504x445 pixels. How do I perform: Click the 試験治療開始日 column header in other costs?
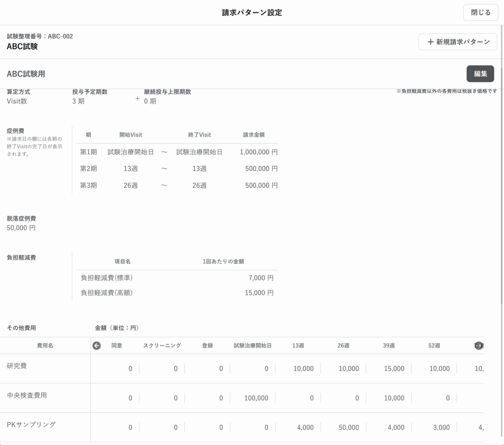tap(252, 345)
